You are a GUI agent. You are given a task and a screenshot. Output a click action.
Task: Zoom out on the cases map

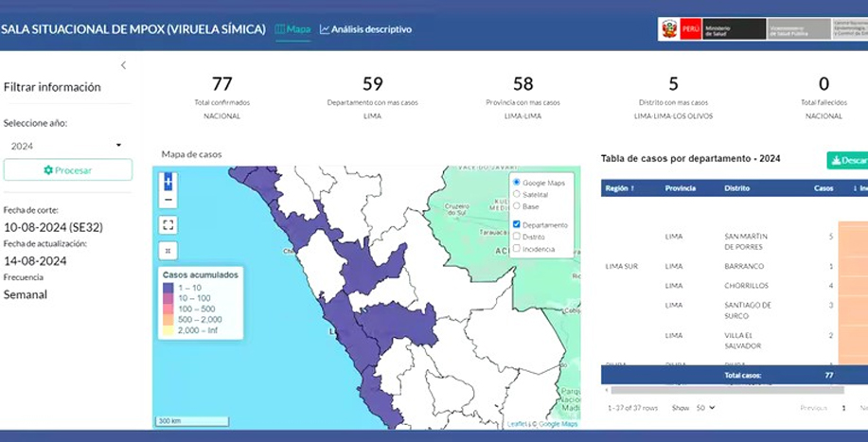168,200
